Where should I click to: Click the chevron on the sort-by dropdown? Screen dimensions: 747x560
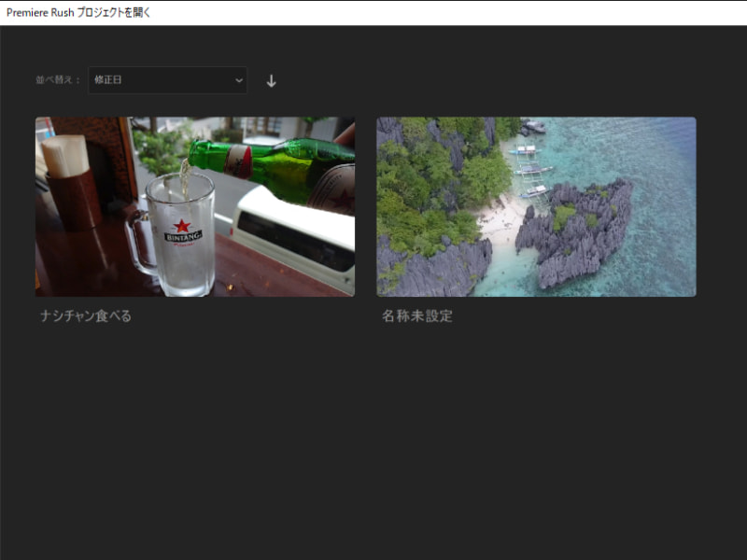tap(238, 80)
